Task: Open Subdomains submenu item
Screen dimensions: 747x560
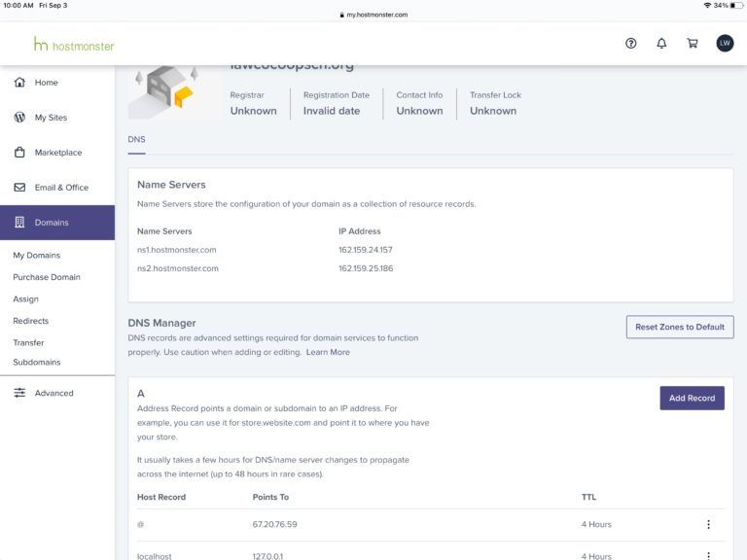Action: [37, 362]
